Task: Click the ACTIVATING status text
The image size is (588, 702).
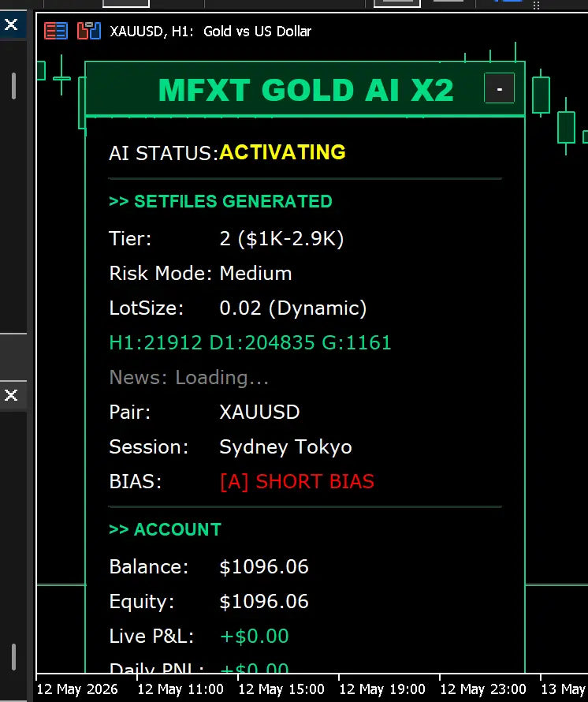Action: click(282, 152)
